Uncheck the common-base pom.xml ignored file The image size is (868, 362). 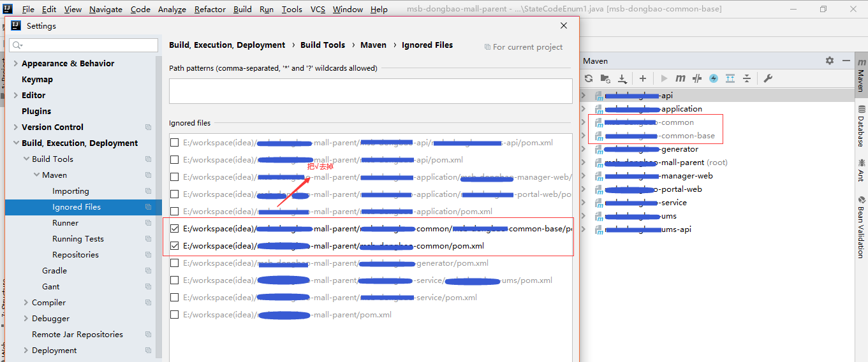point(174,228)
